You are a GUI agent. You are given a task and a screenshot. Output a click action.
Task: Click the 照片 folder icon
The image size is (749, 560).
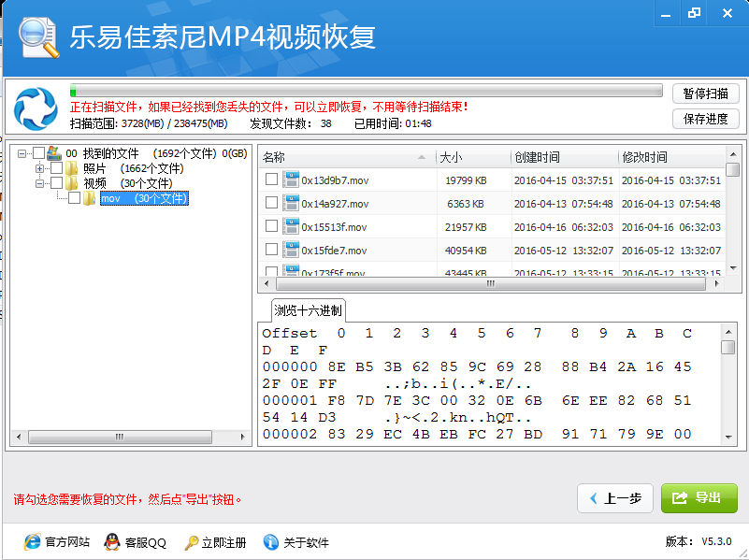[x=72, y=169]
